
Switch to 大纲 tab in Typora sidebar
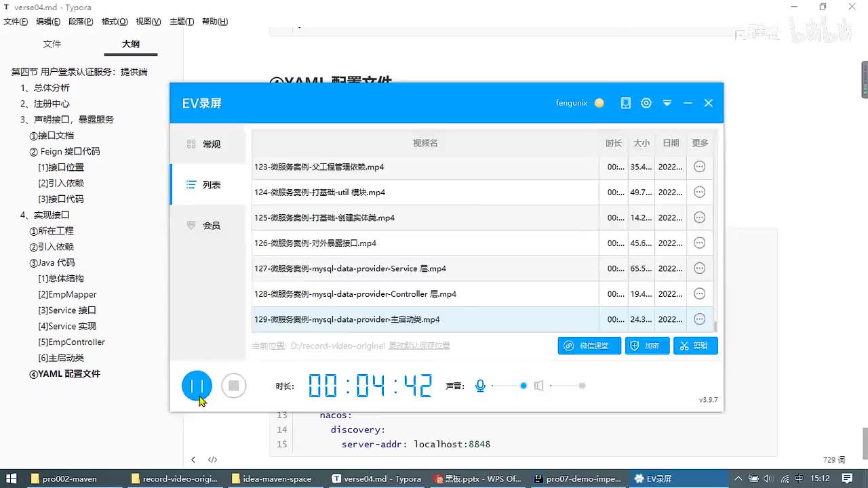131,44
